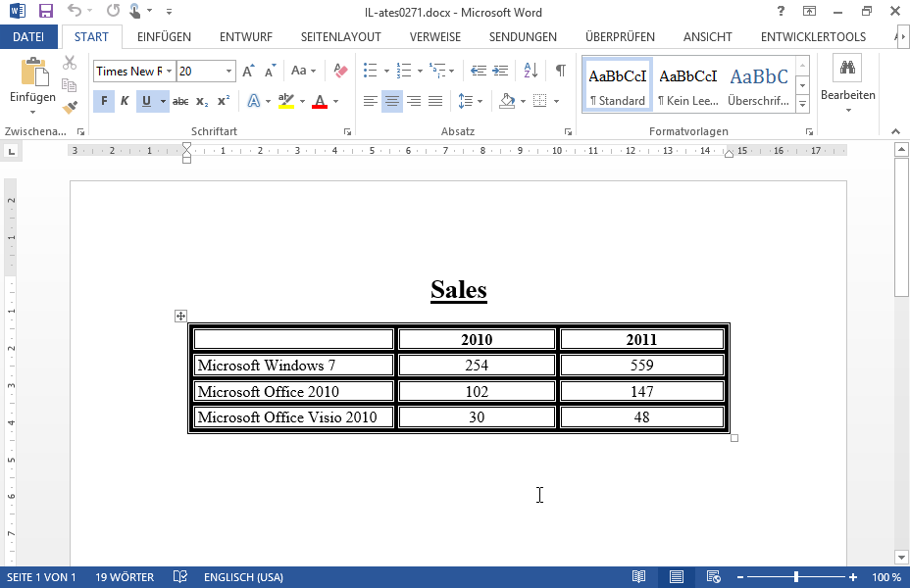910x588 pixels.
Task: Activate the Format Painter brush
Action: tap(69, 107)
